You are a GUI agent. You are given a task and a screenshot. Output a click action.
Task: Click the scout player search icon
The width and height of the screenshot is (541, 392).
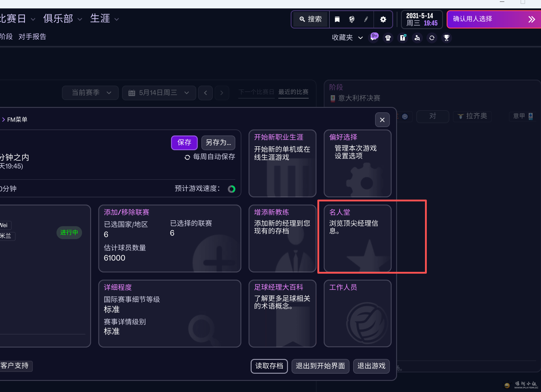[417, 38]
